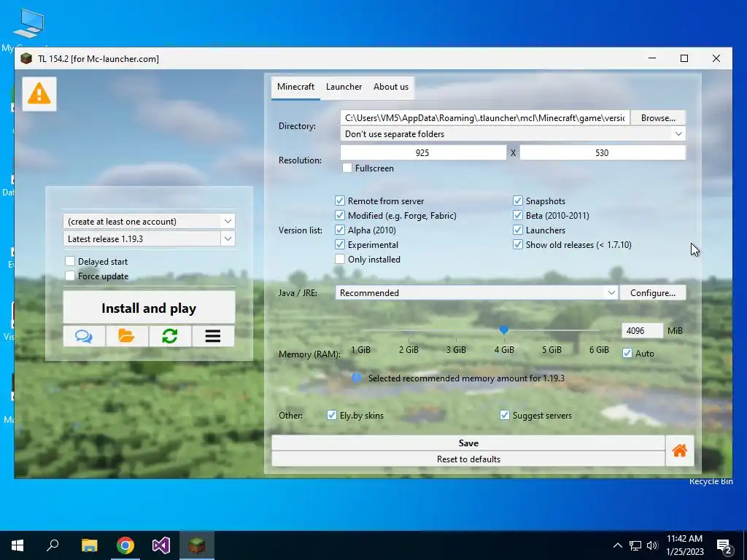The height and width of the screenshot is (560, 747).
Task: Select the My Computer desktop icon
Action: tap(28, 29)
